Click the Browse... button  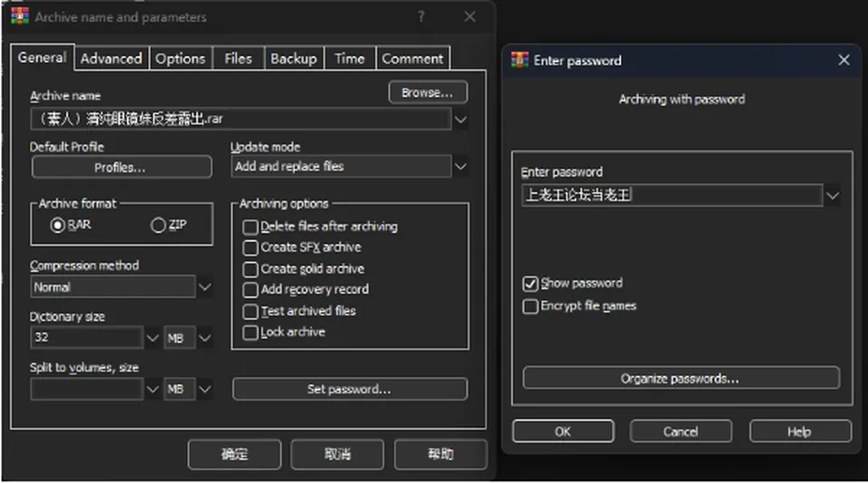428,92
